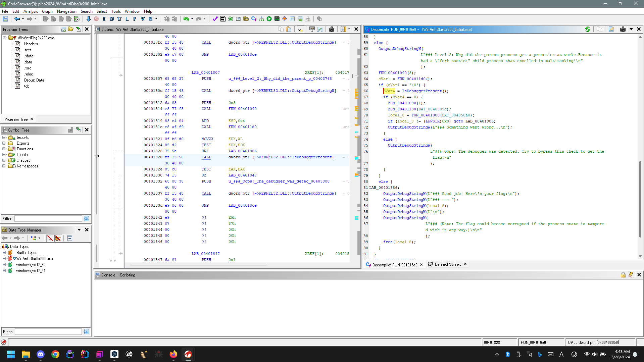
Task: Toggle Listing diff view button
Action: click(320, 29)
